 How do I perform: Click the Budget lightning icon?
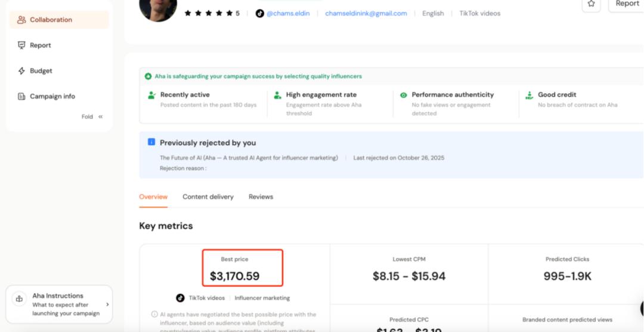[x=21, y=71]
